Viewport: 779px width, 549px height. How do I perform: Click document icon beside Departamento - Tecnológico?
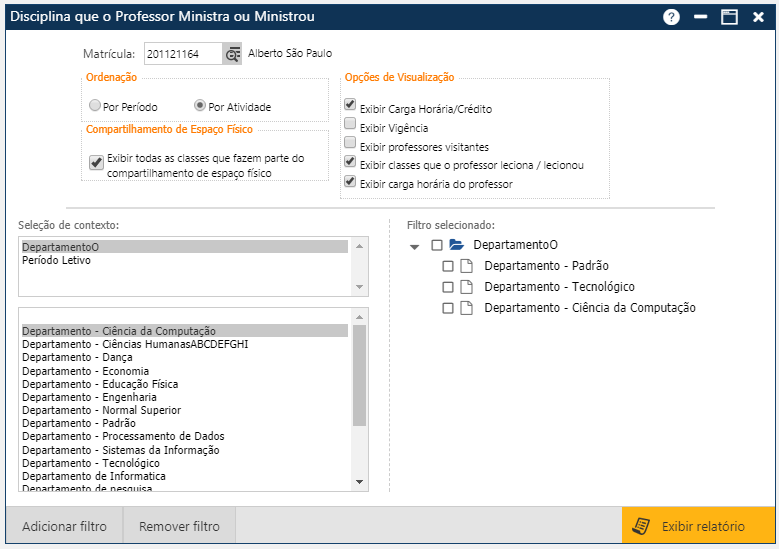[467, 287]
